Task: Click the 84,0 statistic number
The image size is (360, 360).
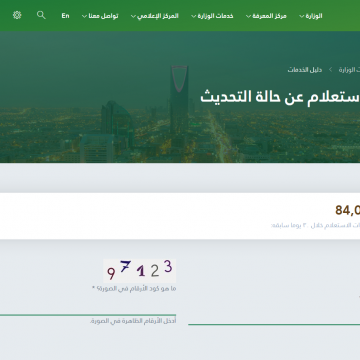Action: point(348,210)
